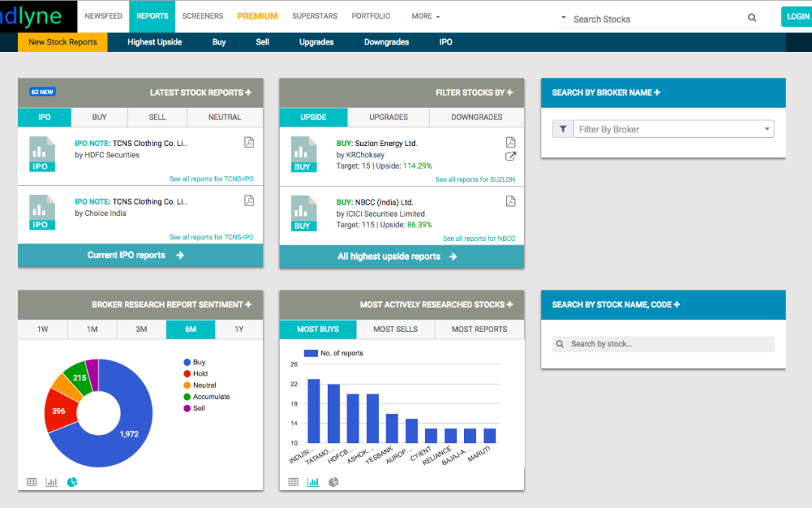Open the PDF for the NBCC (India) report
812x508 pixels.
(x=511, y=201)
